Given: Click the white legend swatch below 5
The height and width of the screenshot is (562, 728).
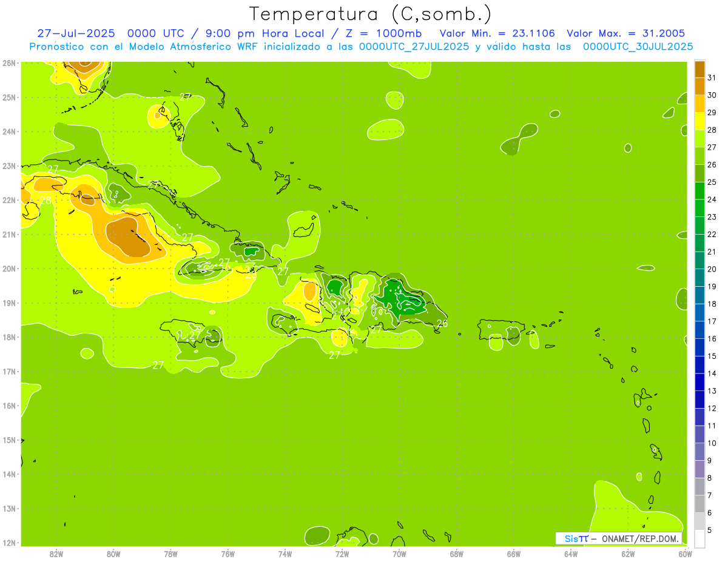Looking at the screenshot, I should click(x=699, y=538).
